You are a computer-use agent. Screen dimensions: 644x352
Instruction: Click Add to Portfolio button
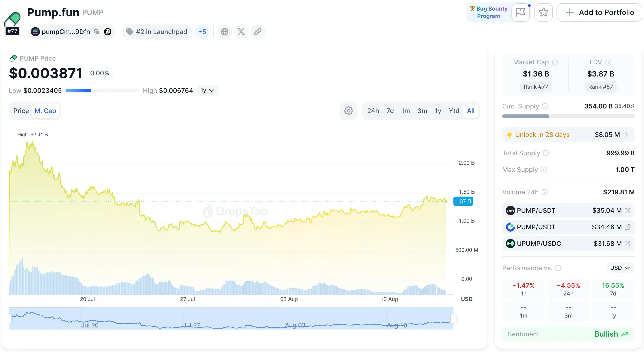pos(599,12)
